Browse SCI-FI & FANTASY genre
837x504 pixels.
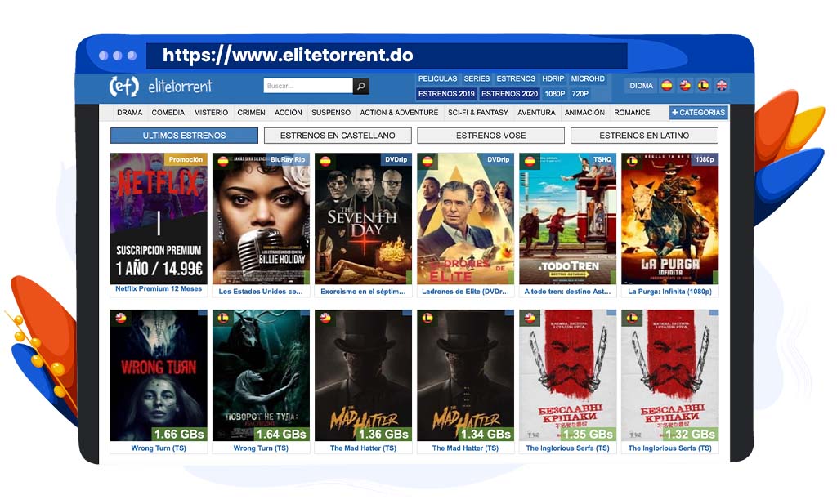coord(477,113)
